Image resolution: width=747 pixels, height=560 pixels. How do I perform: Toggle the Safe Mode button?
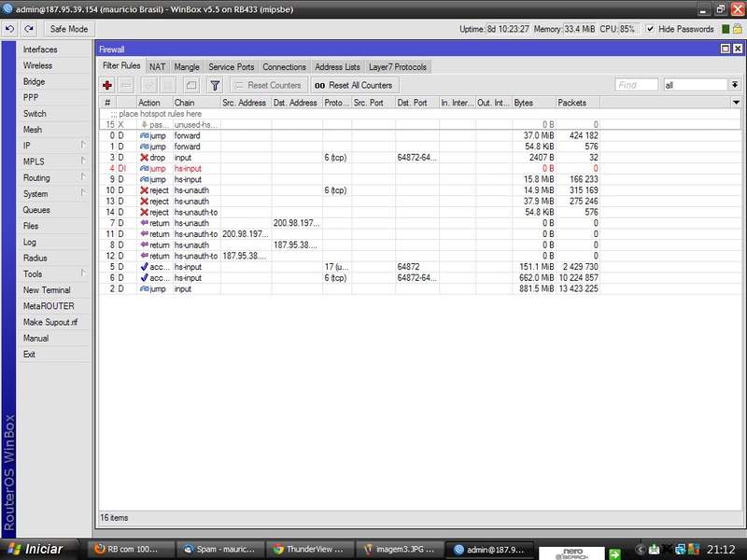click(69, 29)
